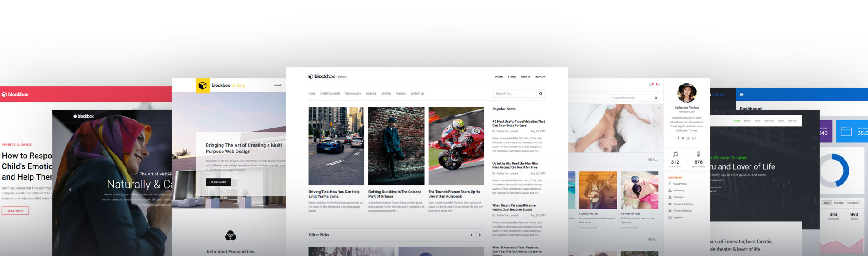The height and width of the screenshot is (256, 868).
Task: Go to next Editor Picks slide
Action: tap(480, 235)
